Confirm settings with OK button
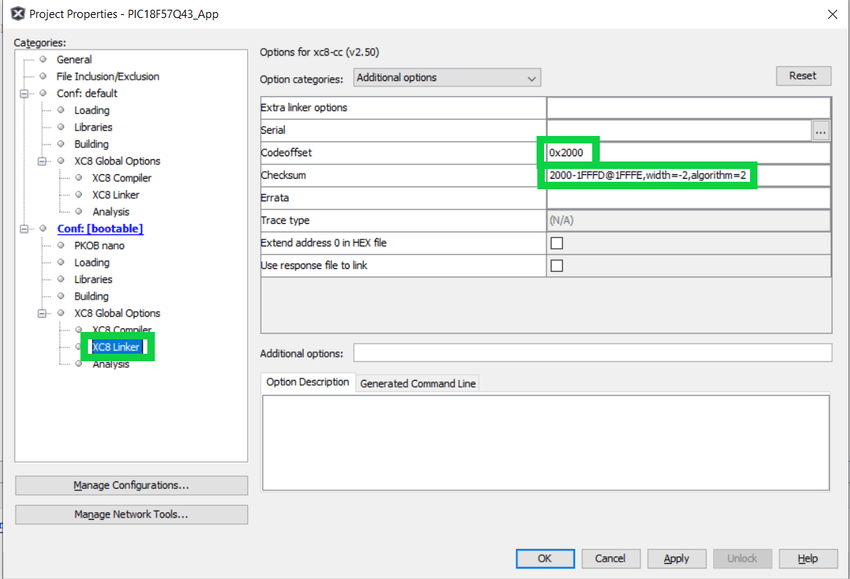The height and width of the screenshot is (579, 850). (544, 559)
